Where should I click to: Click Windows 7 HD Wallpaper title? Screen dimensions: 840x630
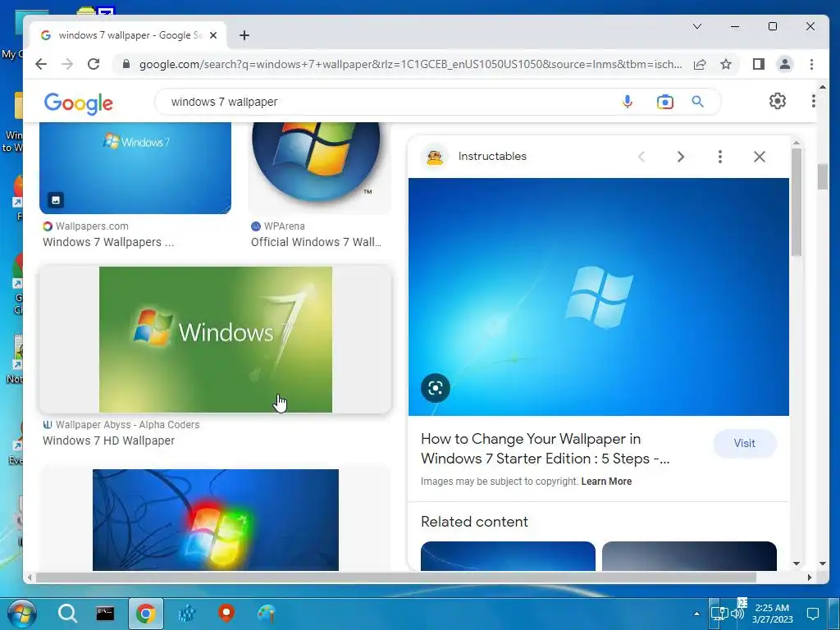coord(109,441)
